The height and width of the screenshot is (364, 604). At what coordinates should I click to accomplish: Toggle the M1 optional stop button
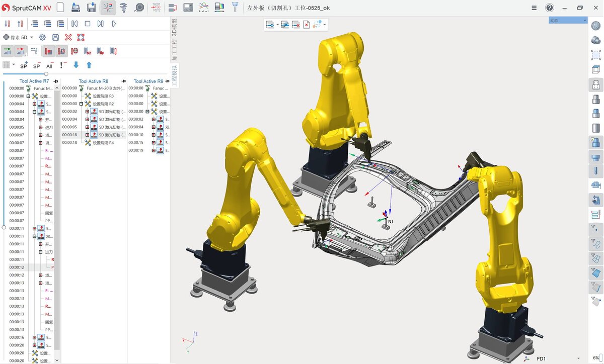(88, 51)
